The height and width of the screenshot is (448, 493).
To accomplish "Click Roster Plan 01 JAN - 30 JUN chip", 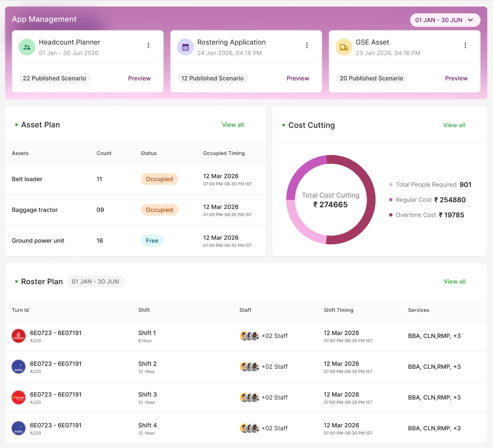I will [x=95, y=281].
